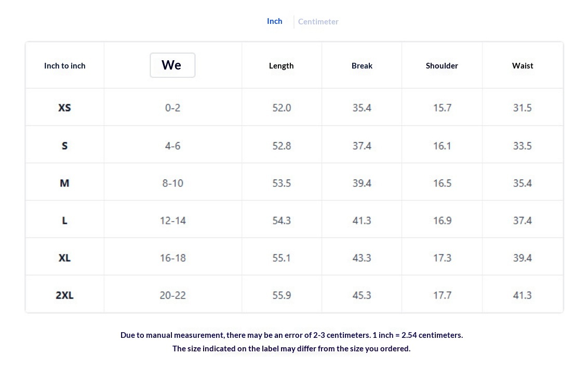Switch to the Inch unit tab

[x=274, y=21]
